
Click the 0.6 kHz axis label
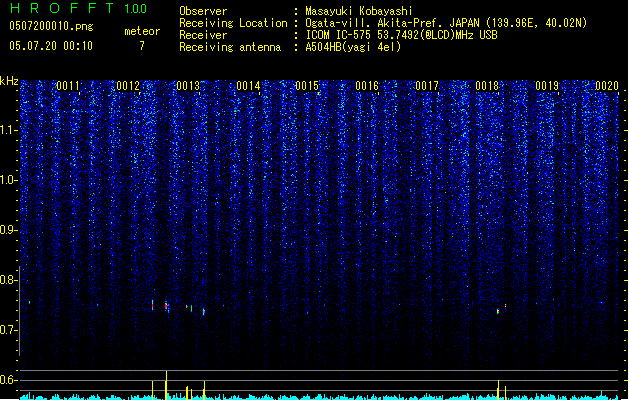[x=8, y=380]
